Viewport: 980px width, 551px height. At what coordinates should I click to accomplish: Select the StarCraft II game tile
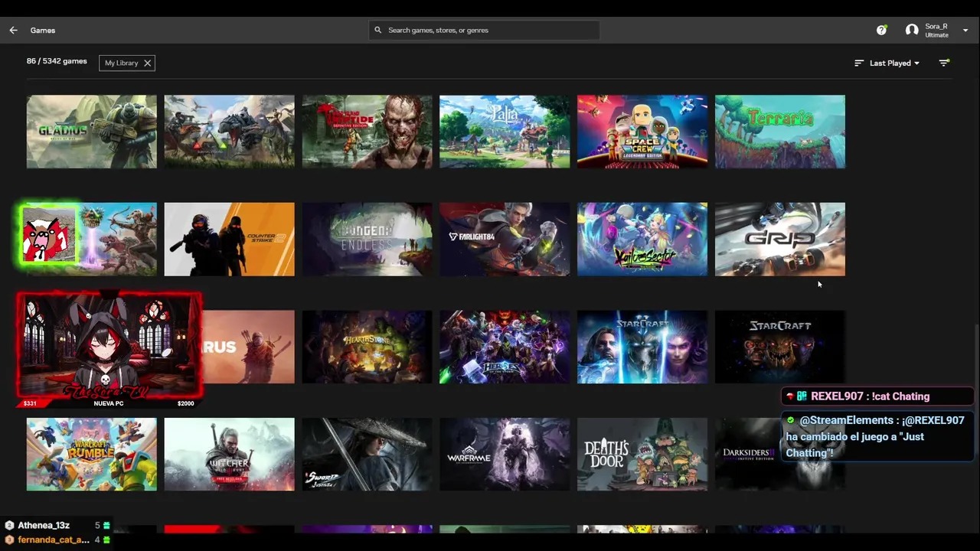(642, 347)
